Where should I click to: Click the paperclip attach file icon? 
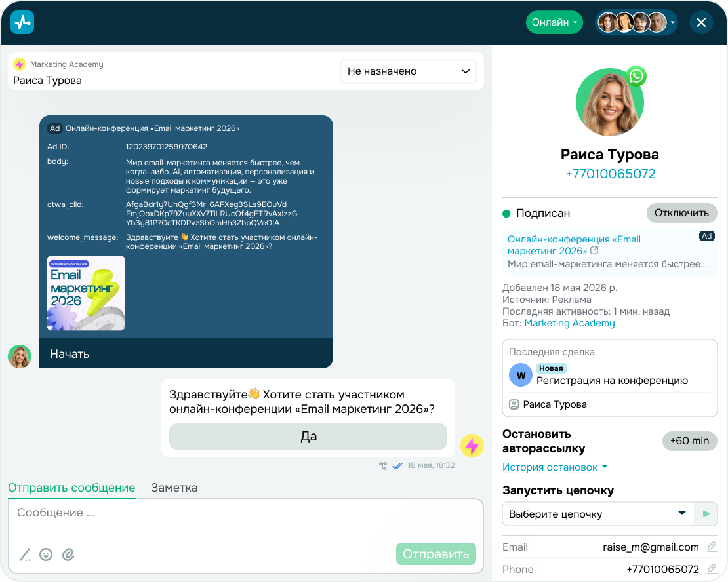click(68, 554)
